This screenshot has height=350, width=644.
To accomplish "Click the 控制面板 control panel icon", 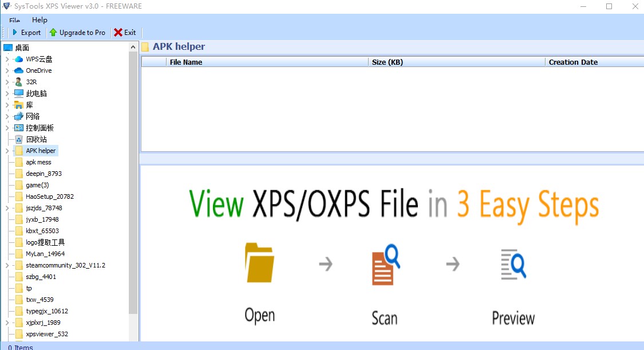I will click(18, 128).
